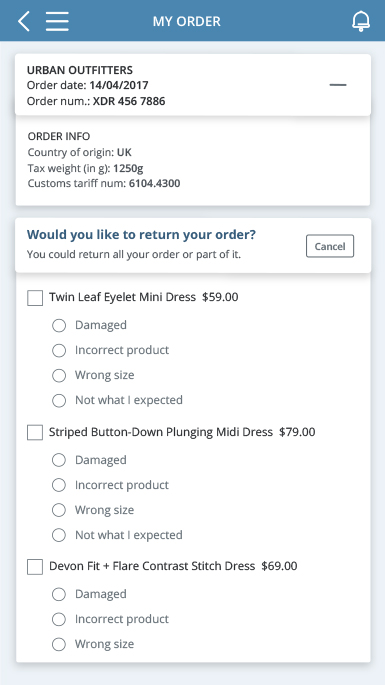Viewport: 385px width, 685px height.
Task: Collapse the Urban Outfitters order details
Action: pyautogui.click(x=338, y=85)
